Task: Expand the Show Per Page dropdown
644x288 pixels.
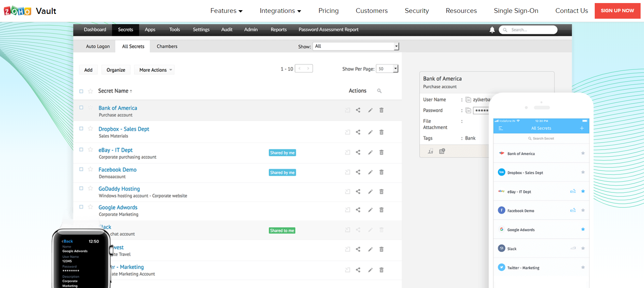Action: point(387,69)
